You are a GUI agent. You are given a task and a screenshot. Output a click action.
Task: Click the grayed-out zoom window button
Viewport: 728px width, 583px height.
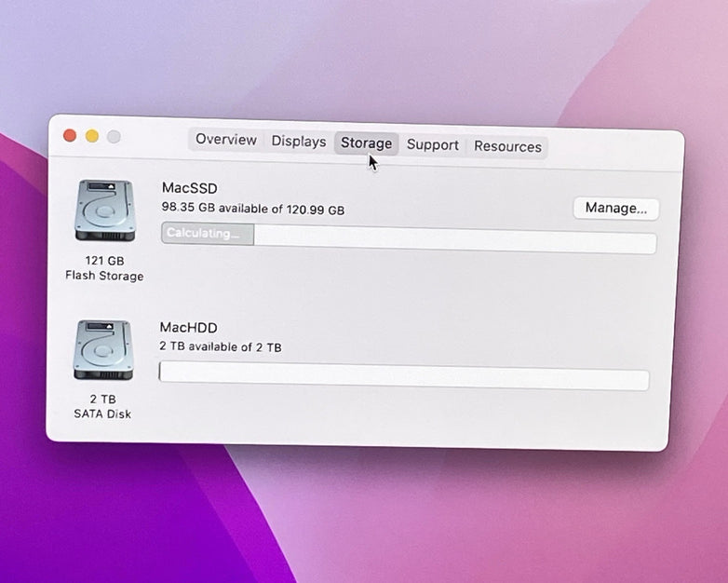point(114,137)
